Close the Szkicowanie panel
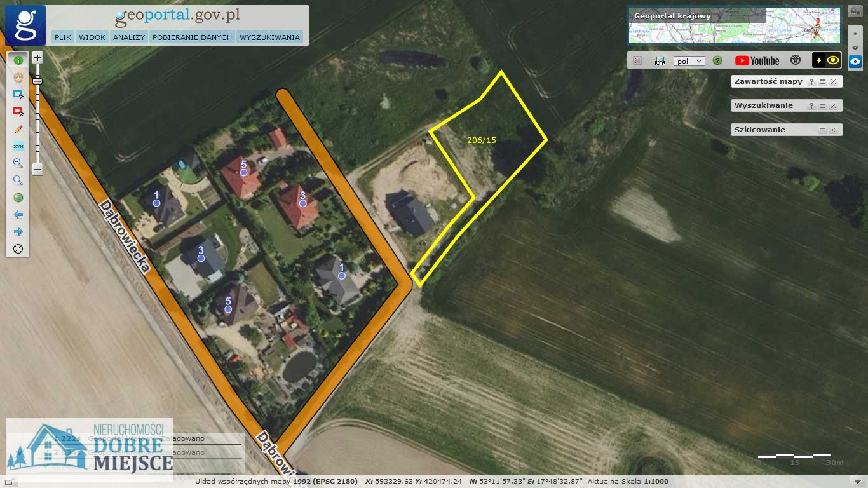Viewport: 868px width, 488px height. tap(833, 130)
